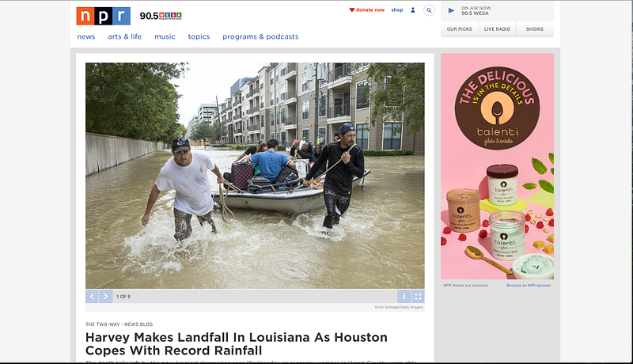Open the search magnifier icon

(x=429, y=10)
